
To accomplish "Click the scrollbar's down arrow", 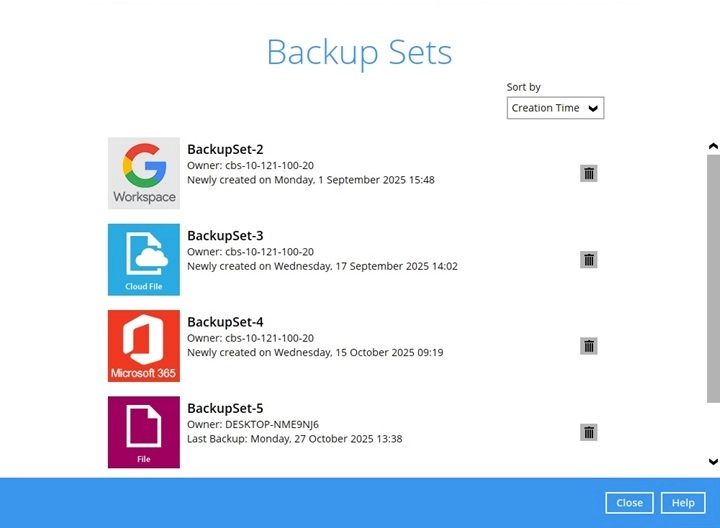I will pos(713,461).
